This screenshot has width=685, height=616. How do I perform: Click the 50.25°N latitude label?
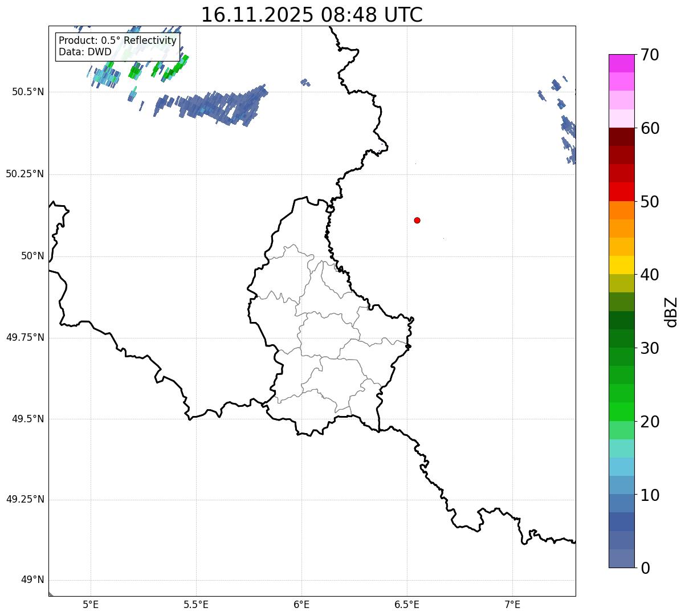pyautogui.click(x=25, y=174)
